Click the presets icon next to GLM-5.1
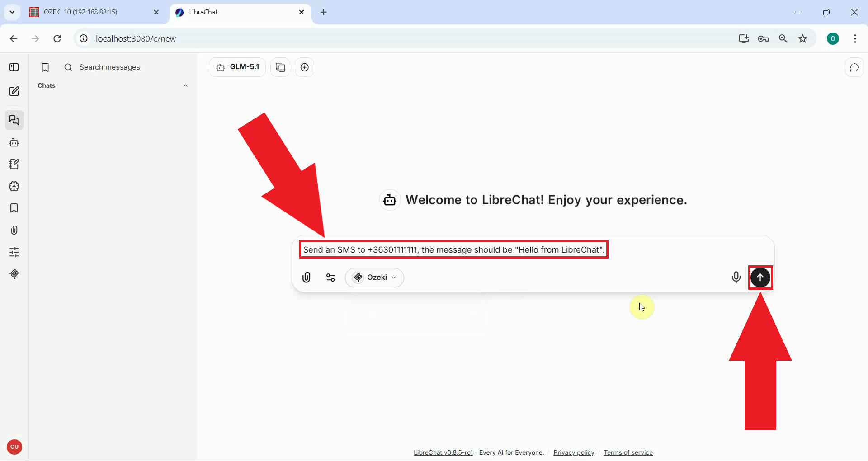 pos(280,67)
